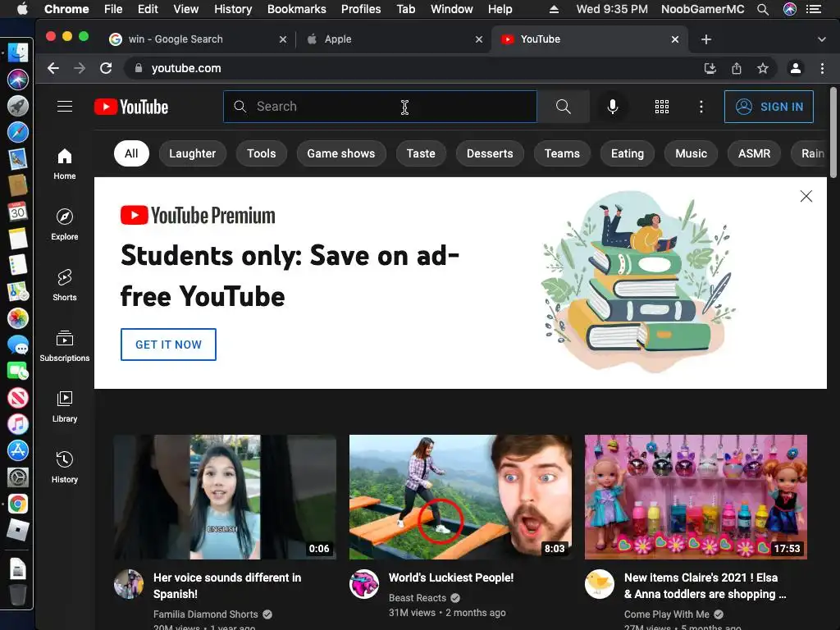Switch to the win - Google Search tab
Image resolution: width=840 pixels, height=630 pixels.
(197, 39)
